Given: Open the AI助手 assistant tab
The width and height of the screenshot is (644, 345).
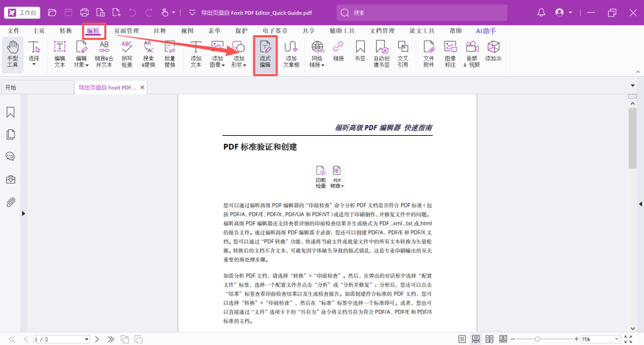Looking at the screenshot, I should 486,31.
